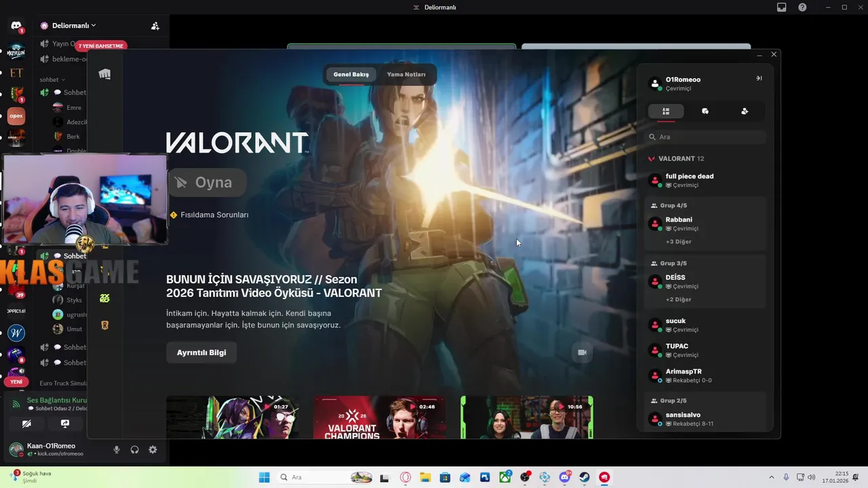868x488 pixels.
Task: Open the W server icon in Discord
Action: click(16, 333)
